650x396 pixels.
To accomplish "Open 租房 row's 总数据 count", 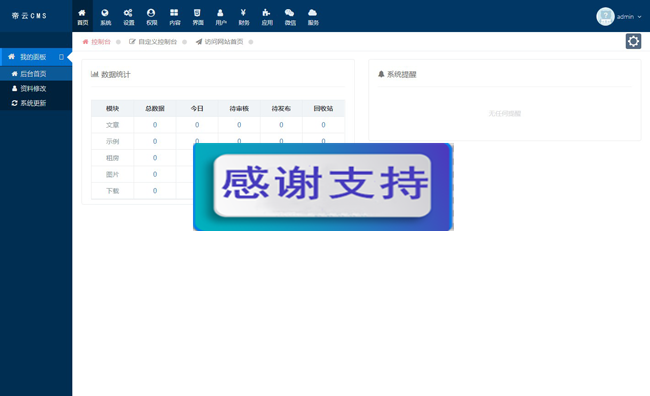I will [155, 158].
